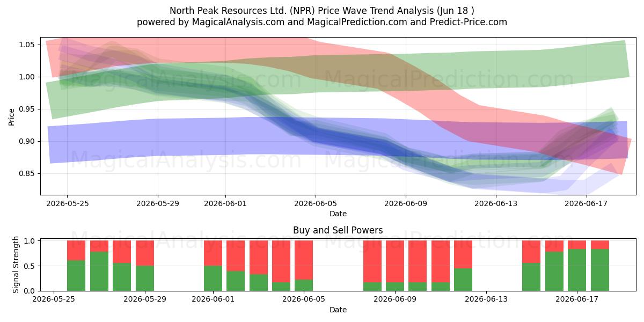Click the chart title mentioning North Peak Resources

tap(322, 11)
